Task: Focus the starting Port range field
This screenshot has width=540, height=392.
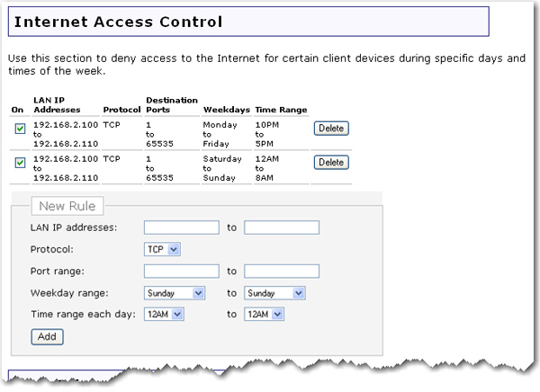Action: point(181,271)
